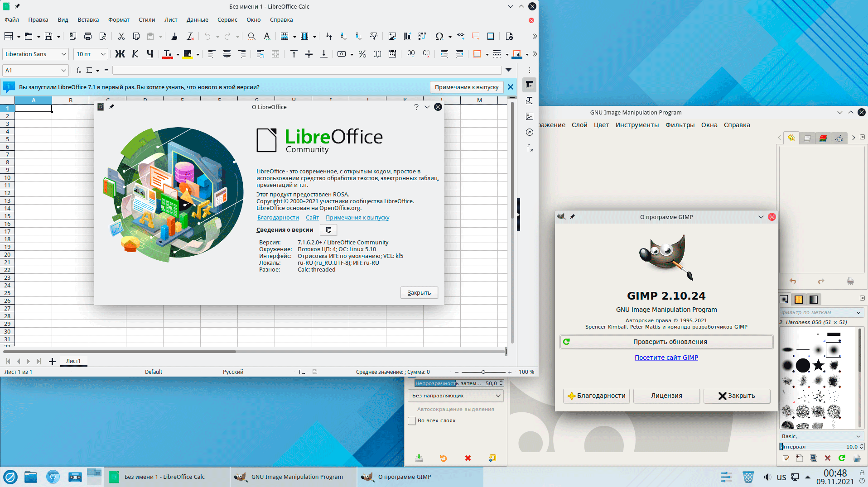Click the Calc zoom slider handle

pyautogui.click(x=483, y=372)
